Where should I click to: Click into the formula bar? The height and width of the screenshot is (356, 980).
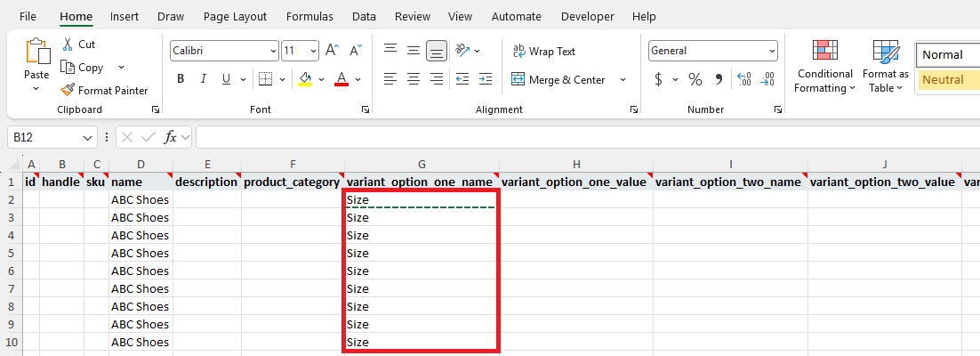(x=588, y=137)
